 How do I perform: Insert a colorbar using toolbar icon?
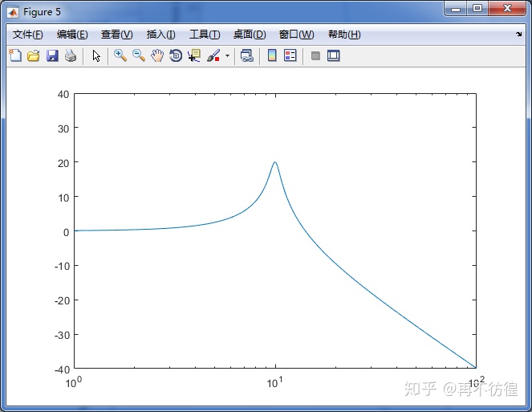[272, 55]
